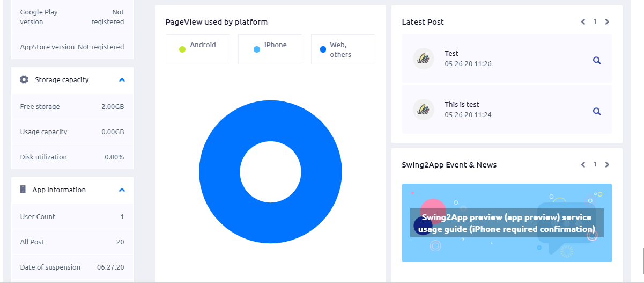Click the light blue iPhone color dot
The width and height of the screenshot is (644, 283).
tap(257, 49)
